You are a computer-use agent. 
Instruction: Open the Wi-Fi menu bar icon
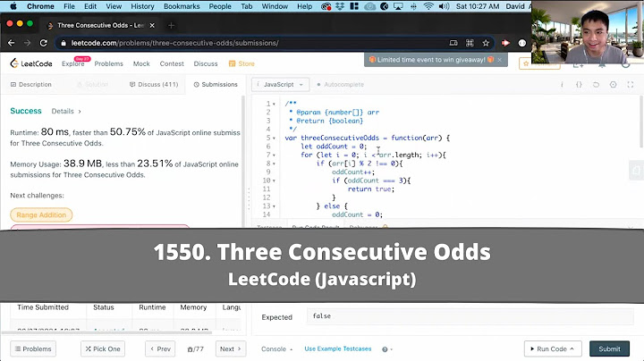[428, 6]
